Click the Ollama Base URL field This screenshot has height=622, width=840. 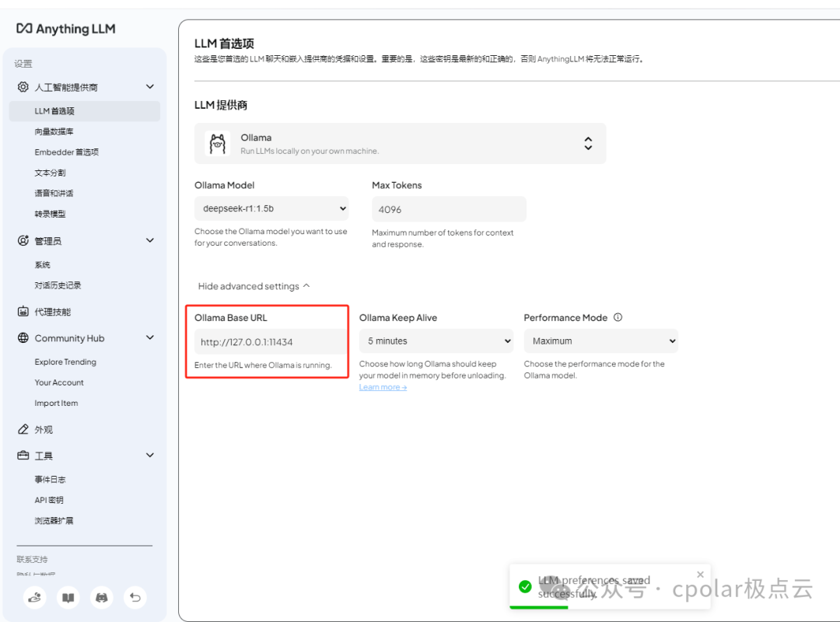pos(270,342)
